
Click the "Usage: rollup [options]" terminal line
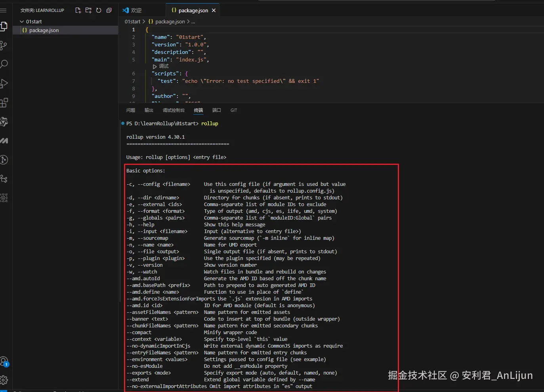176,157
